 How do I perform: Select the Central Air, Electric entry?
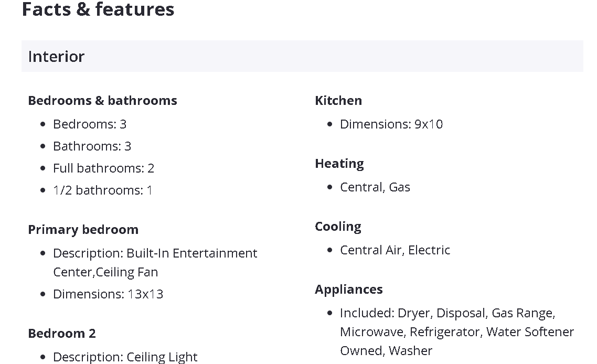[x=395, y=250]
